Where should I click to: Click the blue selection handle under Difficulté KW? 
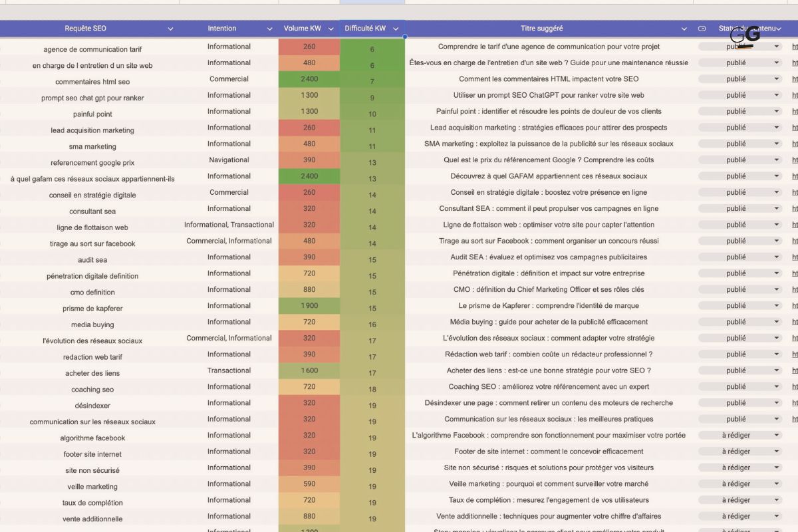(x=404, y=37)
